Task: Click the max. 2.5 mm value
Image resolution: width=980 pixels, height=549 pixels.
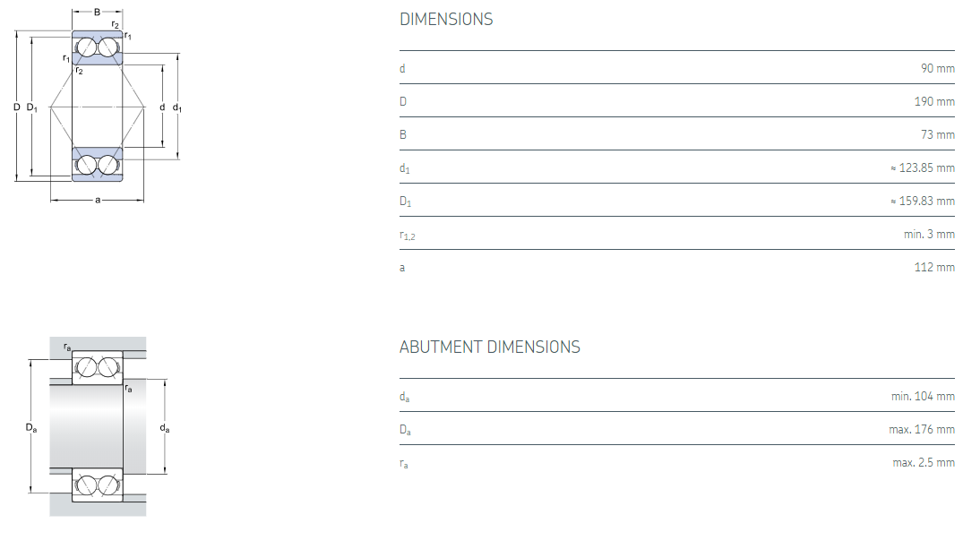Action: [923, 463]
